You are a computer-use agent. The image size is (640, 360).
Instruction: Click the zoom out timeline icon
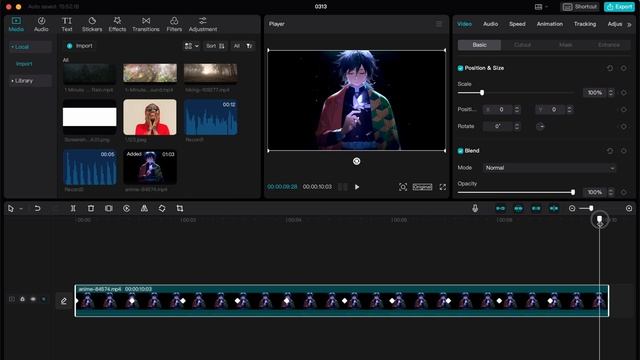572,208
